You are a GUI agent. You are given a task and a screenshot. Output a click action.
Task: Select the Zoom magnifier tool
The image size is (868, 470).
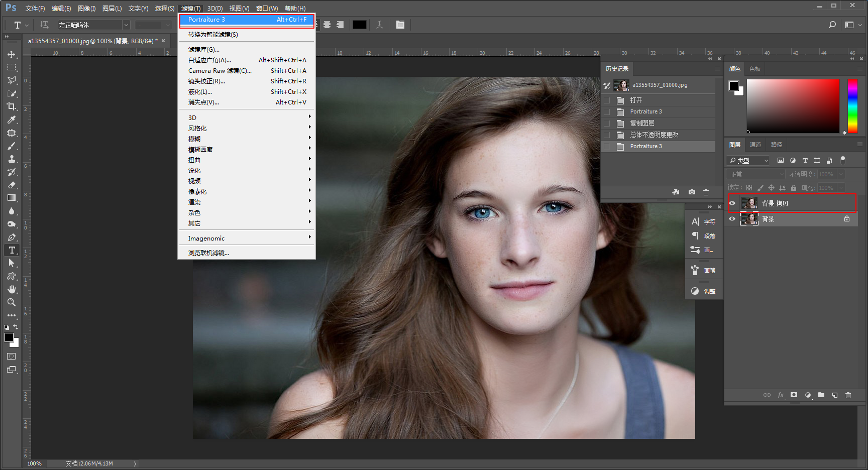[x=12, y=302]
